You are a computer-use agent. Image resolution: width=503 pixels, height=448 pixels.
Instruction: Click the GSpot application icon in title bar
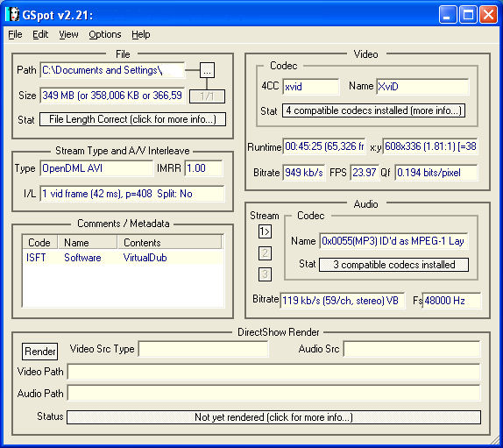coord(13,14)
